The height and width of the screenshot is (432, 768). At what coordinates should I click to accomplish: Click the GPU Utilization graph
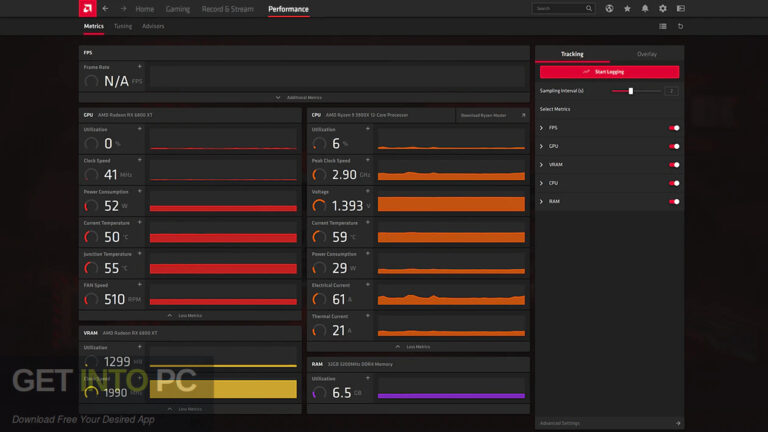(223, 139)
